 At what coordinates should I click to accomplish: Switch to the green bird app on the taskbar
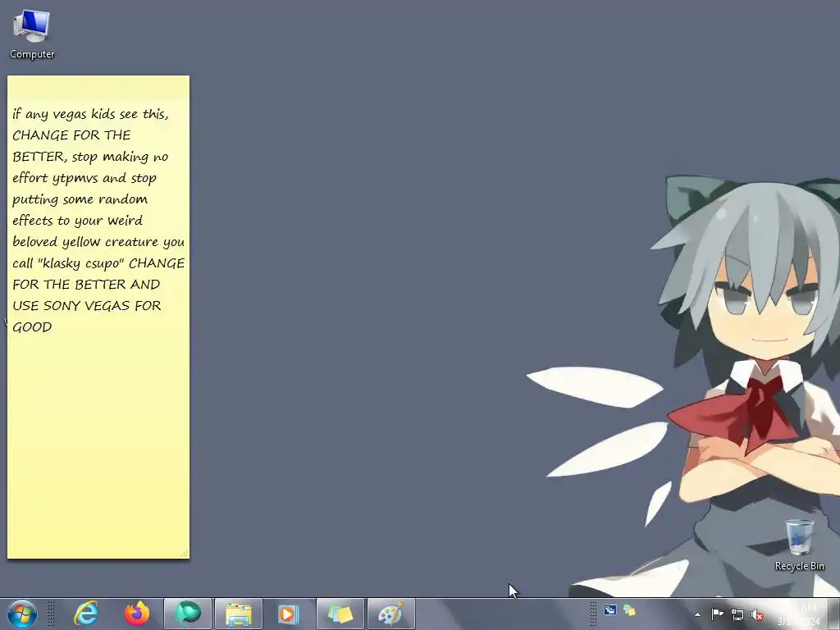tap(188, 614)
